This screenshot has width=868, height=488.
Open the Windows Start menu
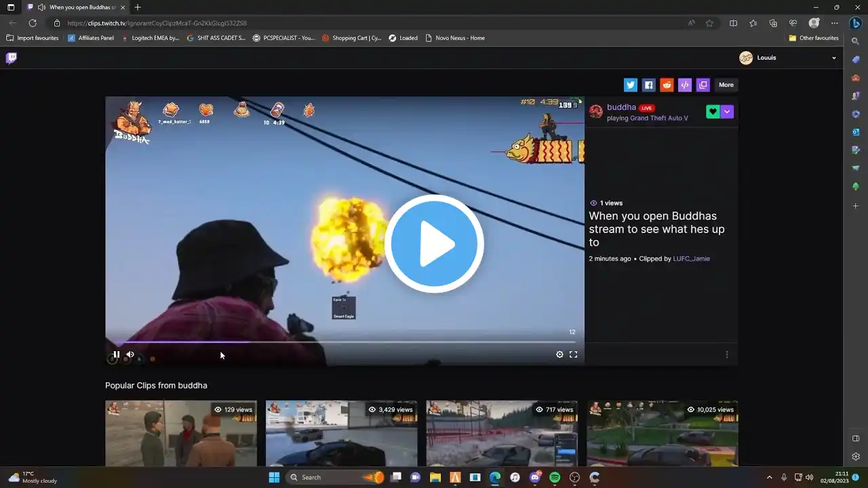[x=274, y=477]
